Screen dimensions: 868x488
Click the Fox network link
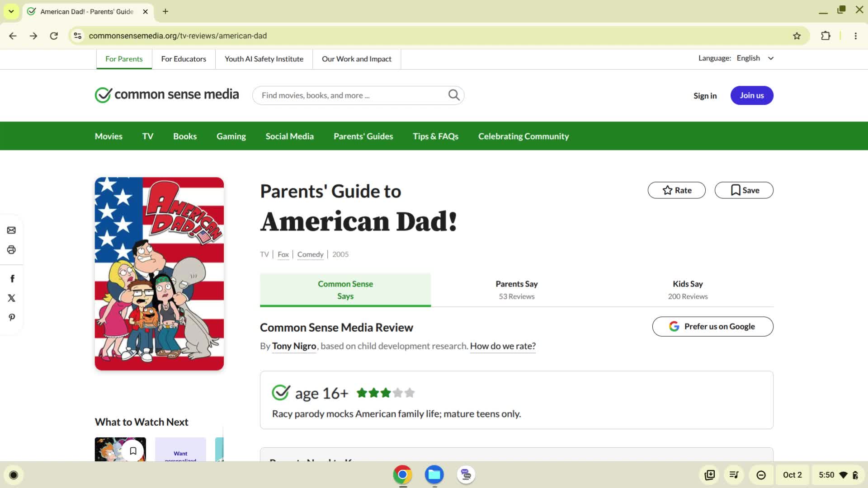pos(283,254)
